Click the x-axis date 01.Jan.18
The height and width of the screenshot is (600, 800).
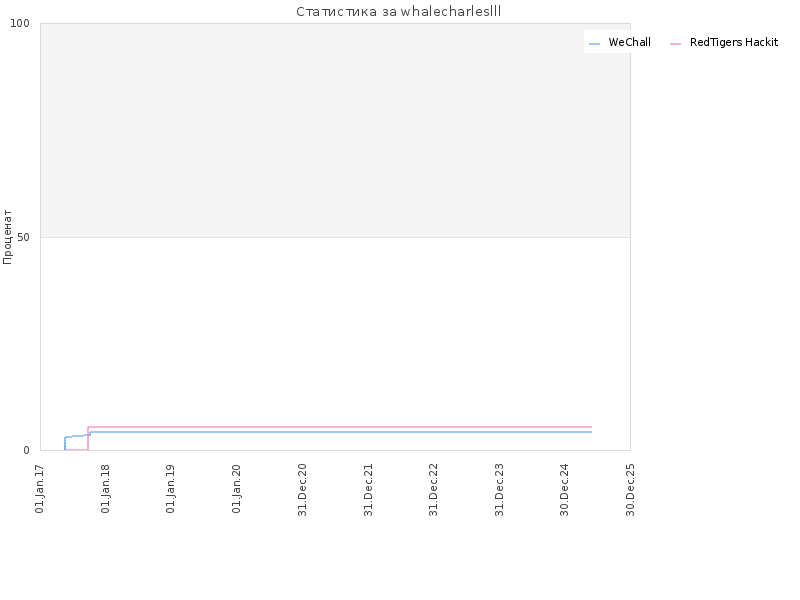click(106, 489)
